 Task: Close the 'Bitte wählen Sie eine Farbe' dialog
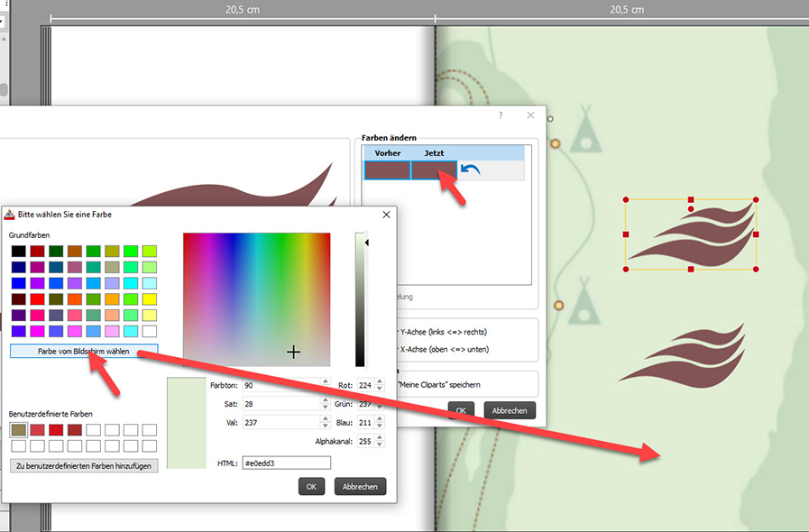coord(386,215)
